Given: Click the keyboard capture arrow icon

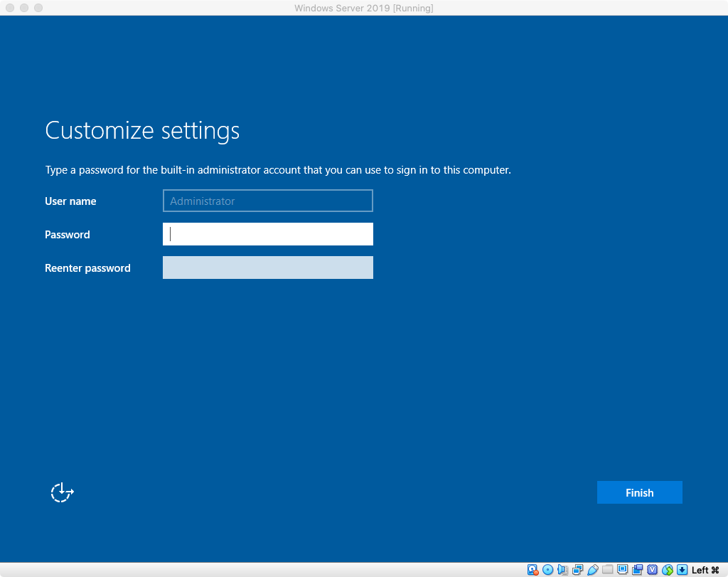Looking at the screenshot, I should (x=682, y=570).
